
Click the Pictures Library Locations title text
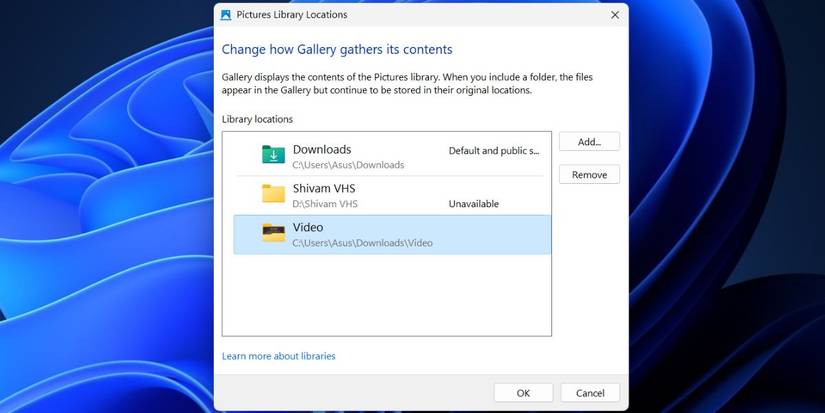coord(289,15)
